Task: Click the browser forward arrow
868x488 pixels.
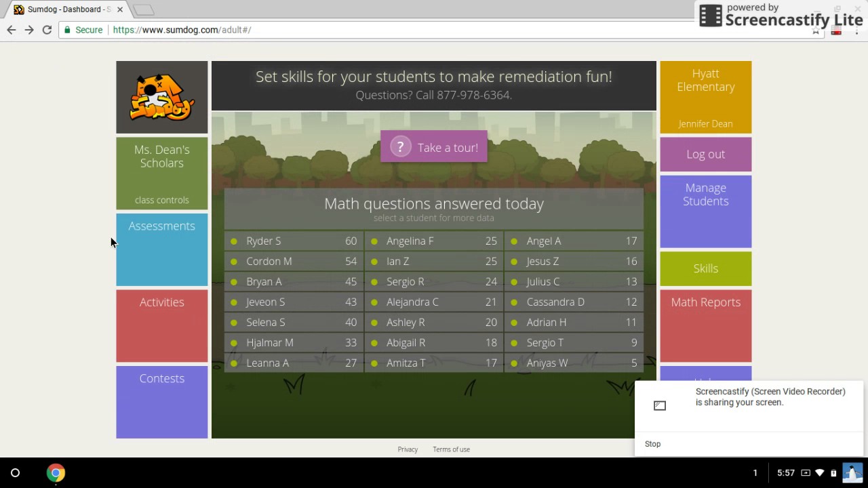Action: click(29, 30)
